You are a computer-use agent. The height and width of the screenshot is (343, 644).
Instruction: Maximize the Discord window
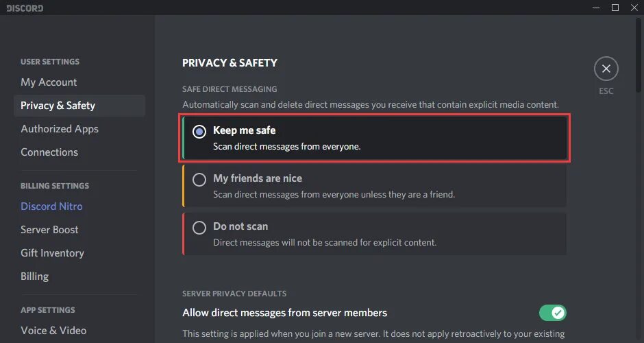pos(615,8)
